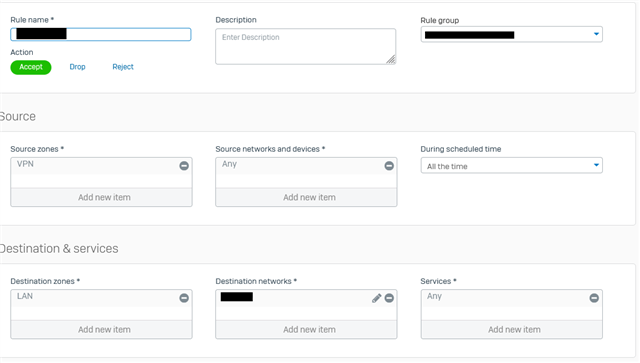This screenshot has height=363, width=640.
Task: Select the Reject action
Action: (x=123, y=67)
